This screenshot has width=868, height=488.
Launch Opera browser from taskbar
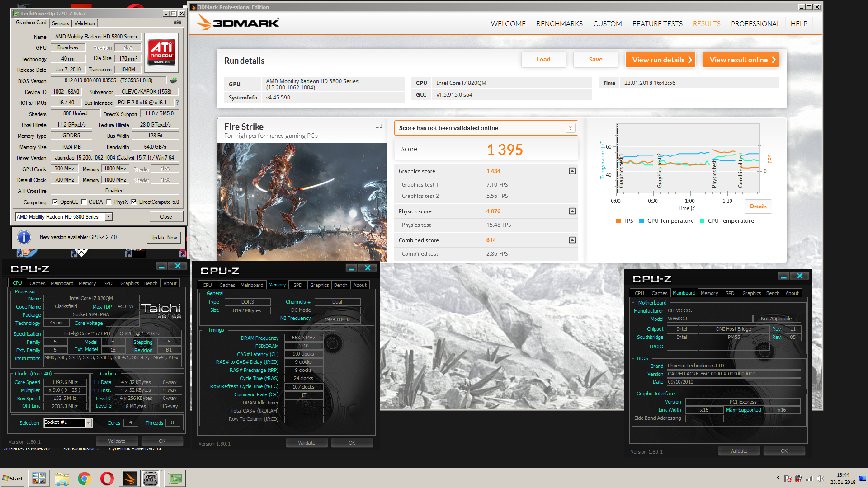click(107, 479)
